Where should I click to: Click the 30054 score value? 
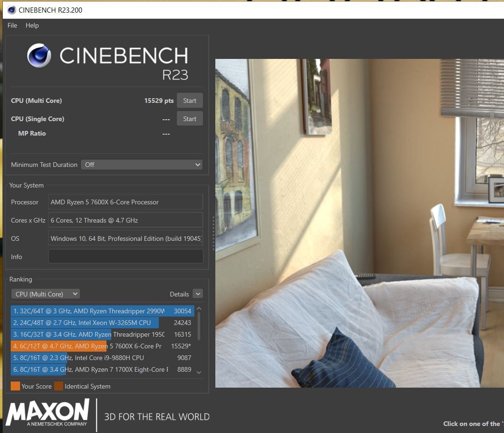pos(183,311)
